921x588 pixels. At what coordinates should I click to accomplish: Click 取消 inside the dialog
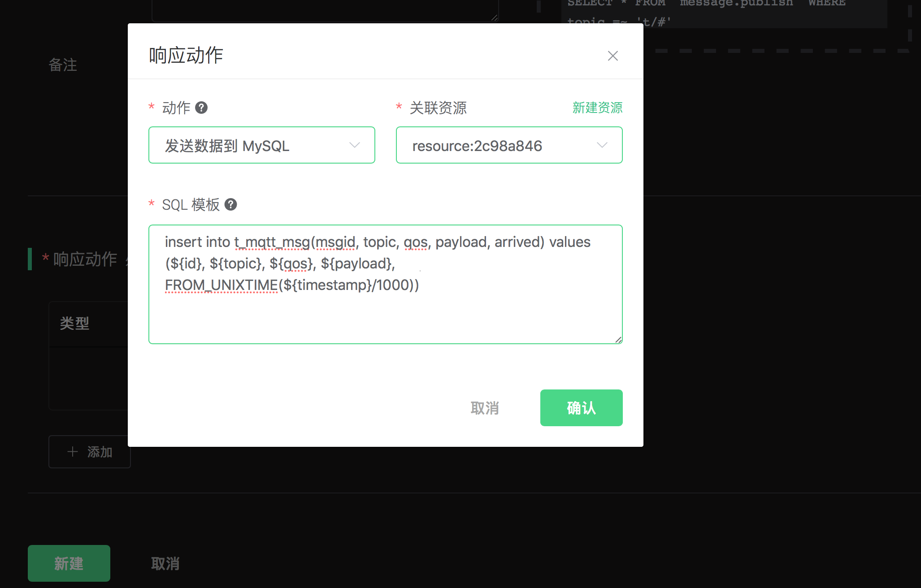pos(484,408)
